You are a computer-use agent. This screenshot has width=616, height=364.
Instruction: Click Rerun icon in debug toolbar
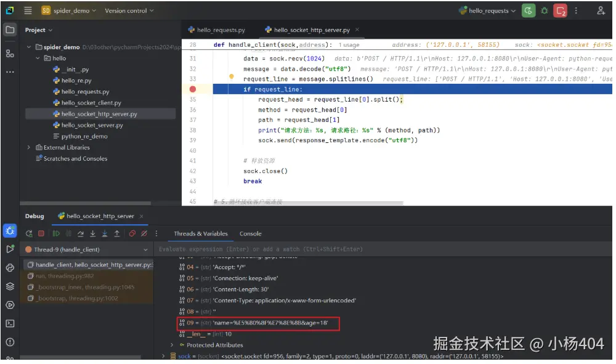coord(29,233)
